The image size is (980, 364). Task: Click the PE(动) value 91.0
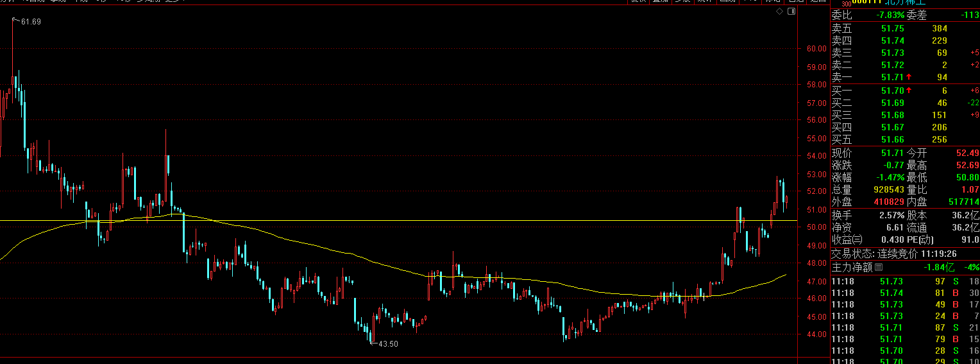click(970, 239)
